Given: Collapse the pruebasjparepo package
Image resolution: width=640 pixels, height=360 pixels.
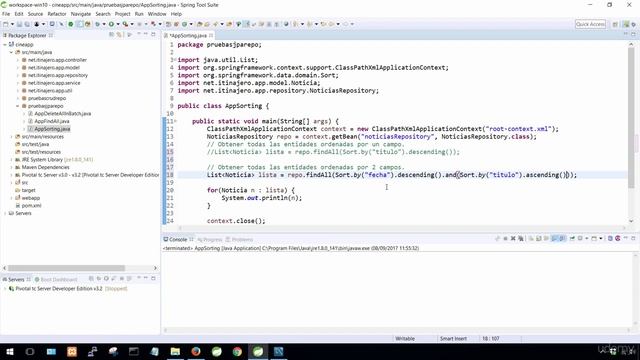Looking at the screenshot, I should pos(18,106).
